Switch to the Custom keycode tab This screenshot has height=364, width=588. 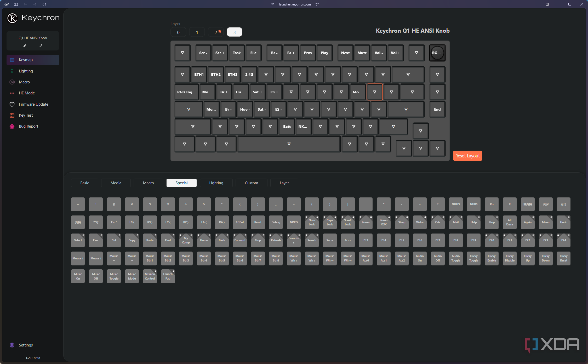(x=252, y=183)
